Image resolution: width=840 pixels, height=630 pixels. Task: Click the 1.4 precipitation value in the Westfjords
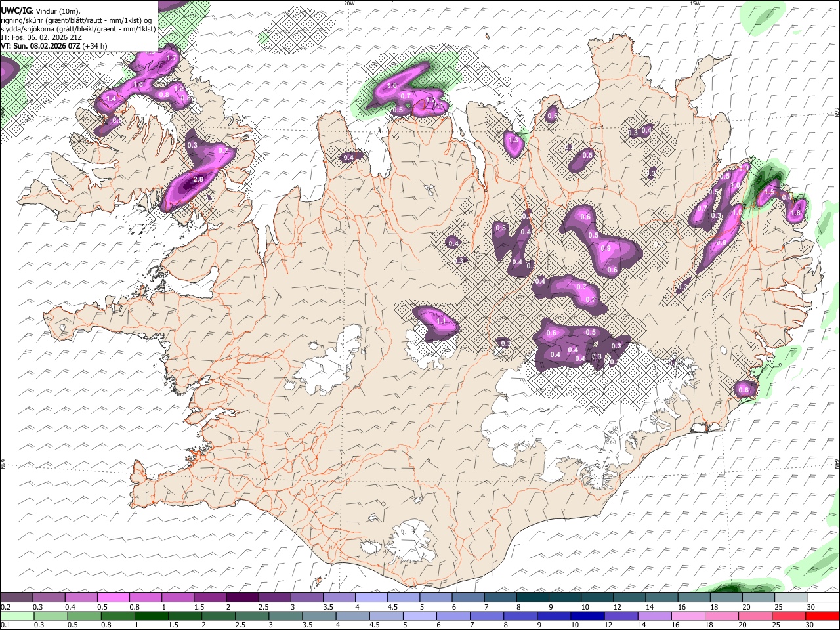click(111, 98)
